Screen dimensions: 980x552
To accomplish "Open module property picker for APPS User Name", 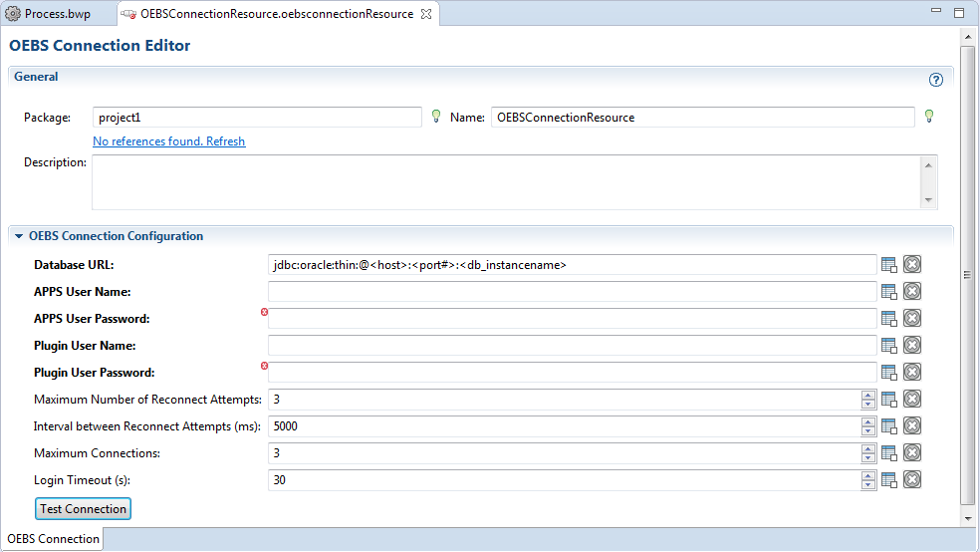I will click(888, 292).
